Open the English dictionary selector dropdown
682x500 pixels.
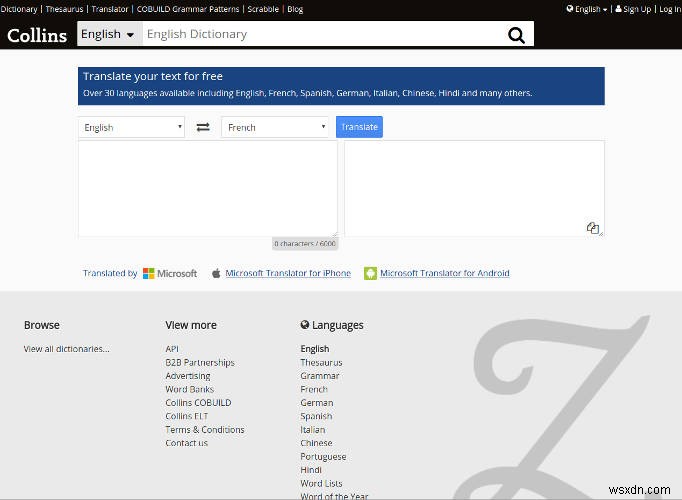point(110,34)
